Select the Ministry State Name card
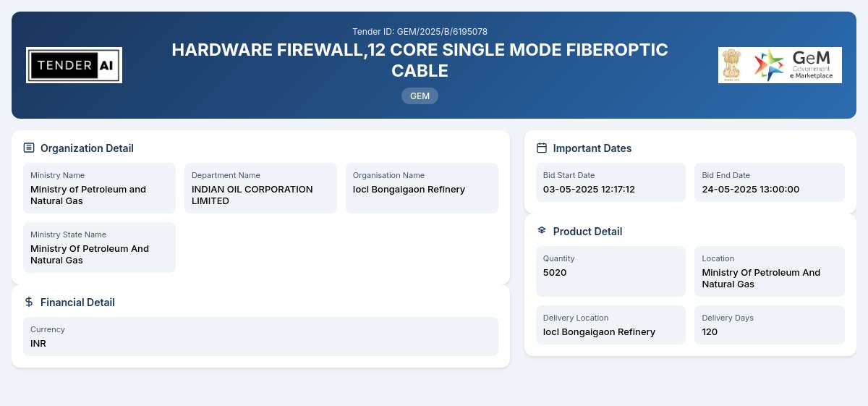The image size is (868, 406). (99, 248)
